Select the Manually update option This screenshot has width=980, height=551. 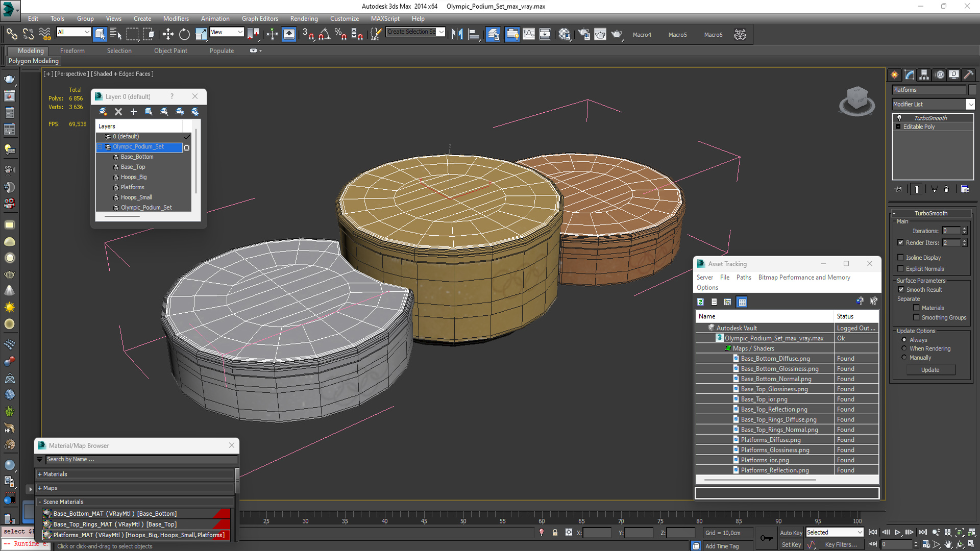click(904, 358)
